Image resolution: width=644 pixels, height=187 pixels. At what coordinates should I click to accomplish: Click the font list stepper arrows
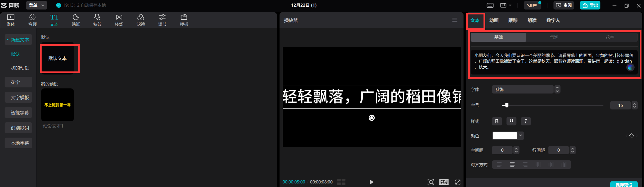[557, 89]
